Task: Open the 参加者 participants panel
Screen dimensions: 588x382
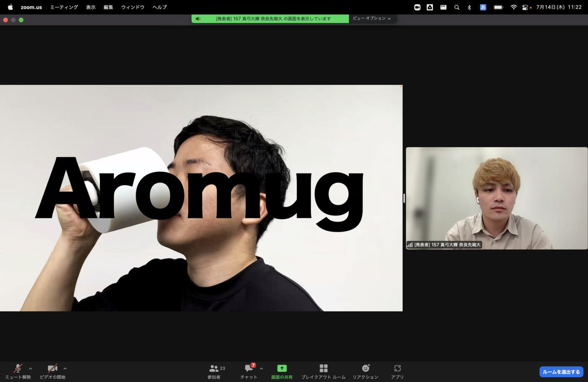Action: pos(214,369)
